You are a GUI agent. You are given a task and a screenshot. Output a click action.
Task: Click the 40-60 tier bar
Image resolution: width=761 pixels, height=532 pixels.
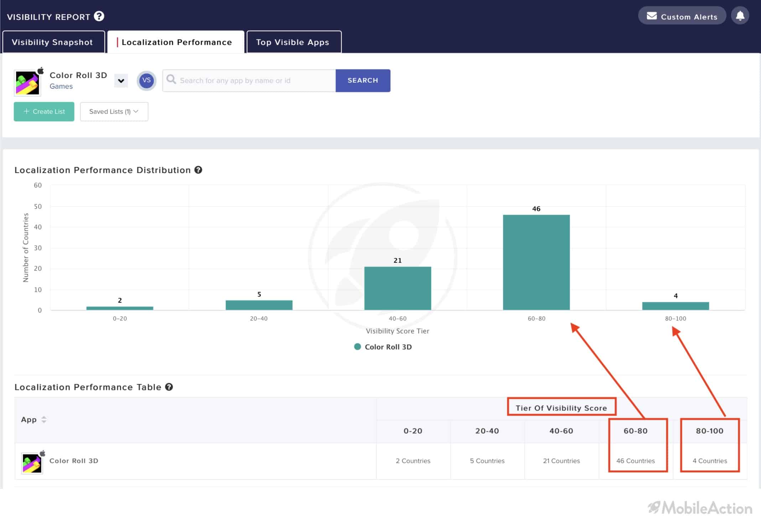(398, 288)
